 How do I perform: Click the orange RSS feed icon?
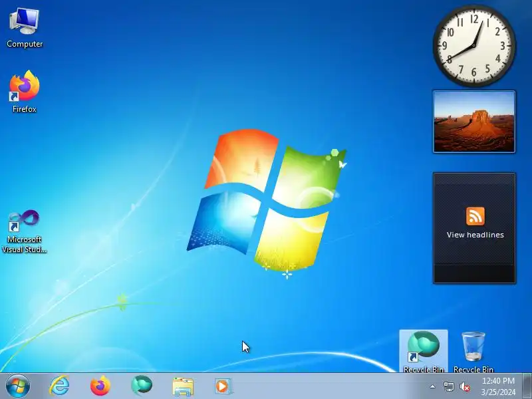475,216
